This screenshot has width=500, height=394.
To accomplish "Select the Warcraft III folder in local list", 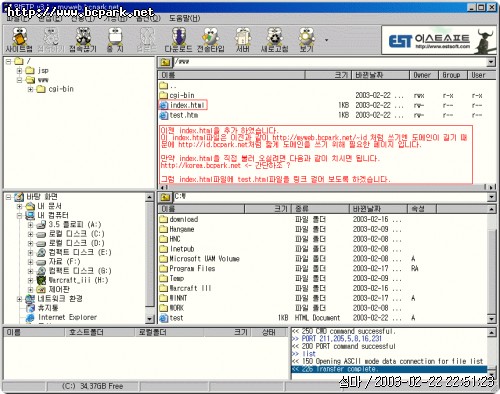I will (x=185, y=288).
